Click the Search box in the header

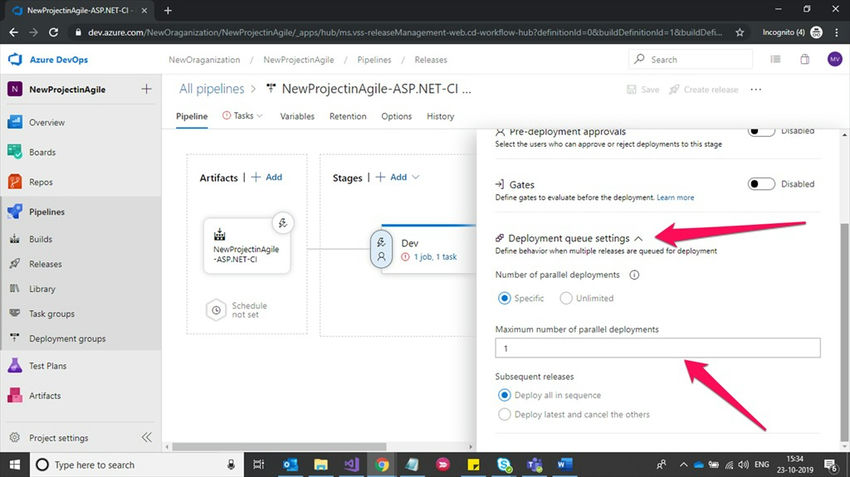pyautogui.click(x=691, y=59)
